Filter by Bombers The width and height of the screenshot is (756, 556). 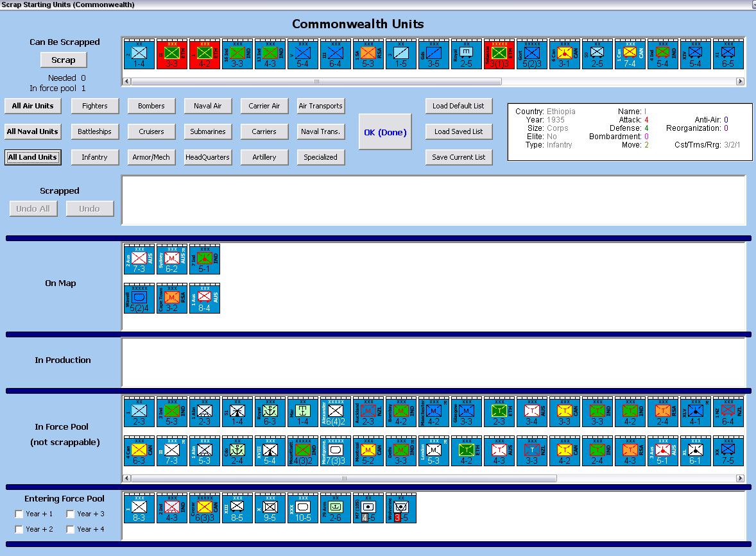coord(151,106)
